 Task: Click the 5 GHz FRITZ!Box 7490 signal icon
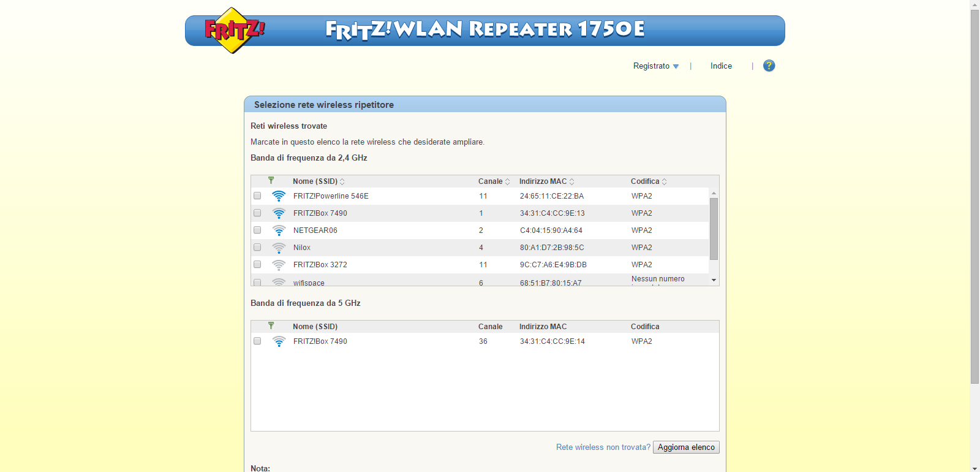pyautogui.click(x=279, y=341)
